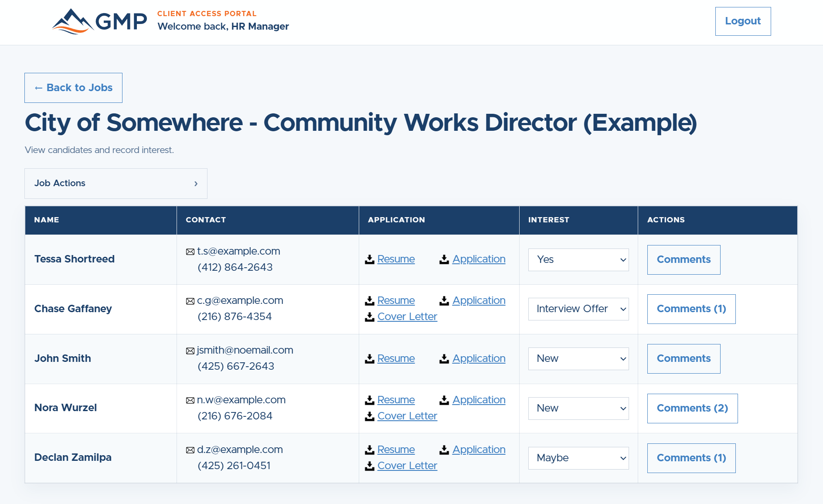
Task: Open Declan Zamilpa's Maybe interest dropdown
Action: [x=578, y=458]
